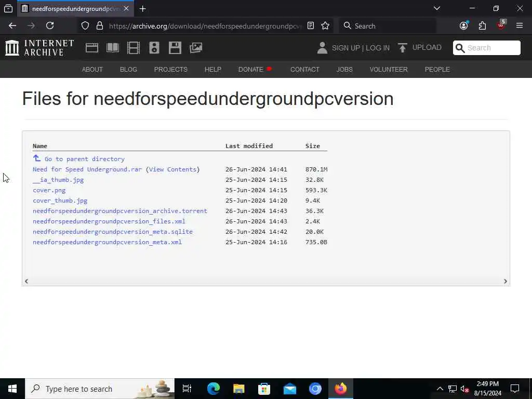Open __ia_thumb.jpg file link
Viewport: 532px width, 399px height.
coord(58,180)
